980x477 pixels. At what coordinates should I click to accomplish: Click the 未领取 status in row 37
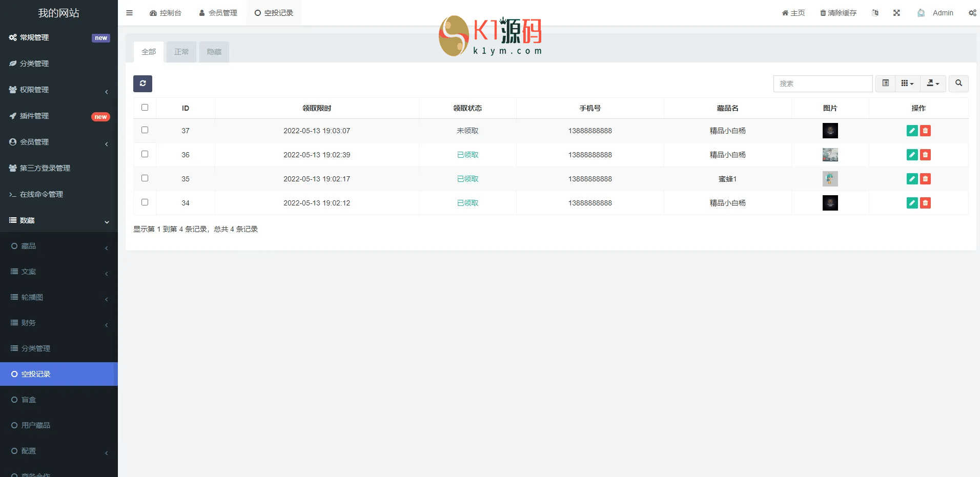coord(467,131)
